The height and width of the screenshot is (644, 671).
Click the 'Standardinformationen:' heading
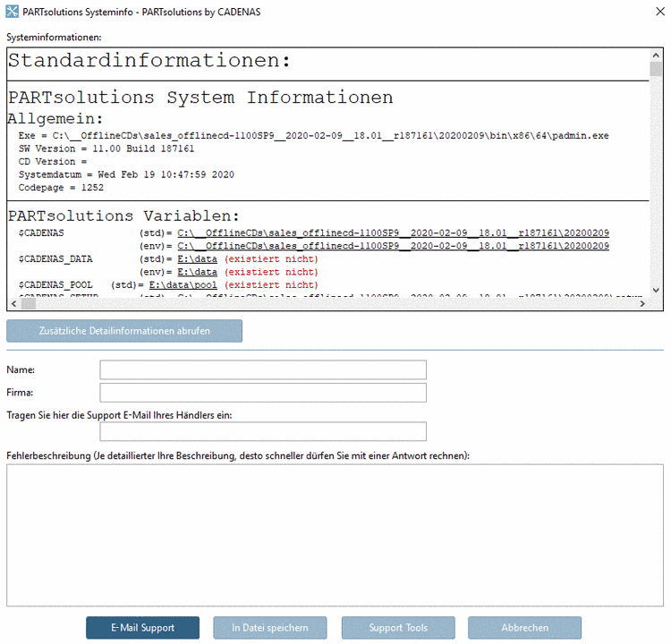pos(149,60)
